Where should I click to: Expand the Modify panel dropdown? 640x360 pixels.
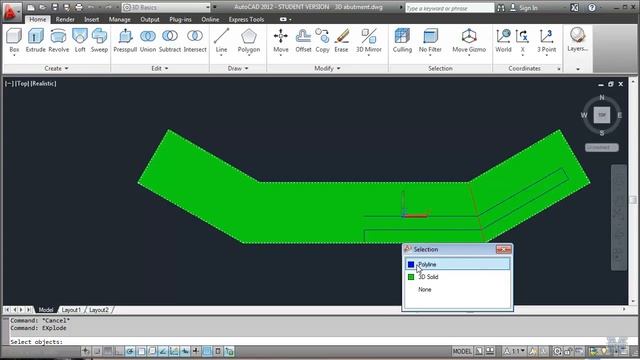pos(327,69)
